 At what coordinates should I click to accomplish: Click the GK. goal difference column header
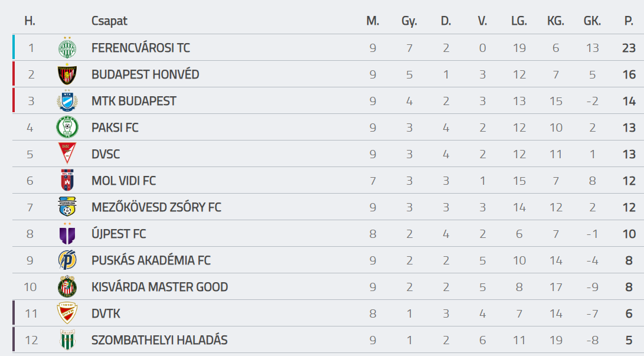(592, 21)
